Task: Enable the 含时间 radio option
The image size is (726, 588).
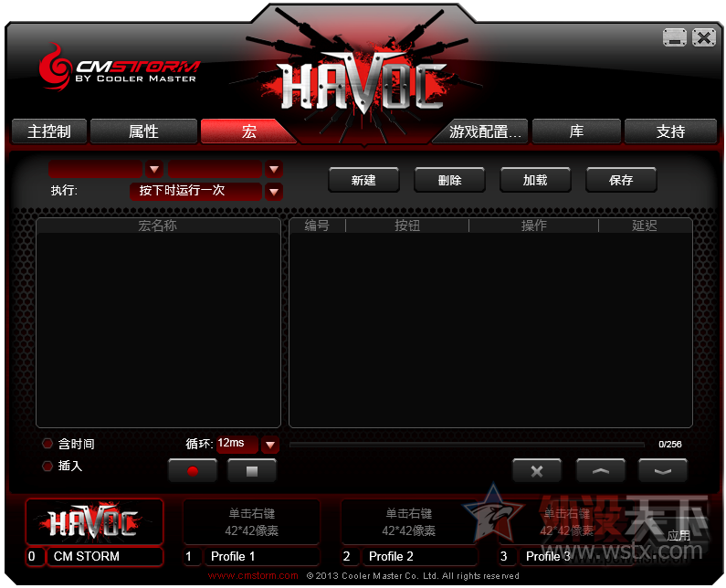Action: 47,444
